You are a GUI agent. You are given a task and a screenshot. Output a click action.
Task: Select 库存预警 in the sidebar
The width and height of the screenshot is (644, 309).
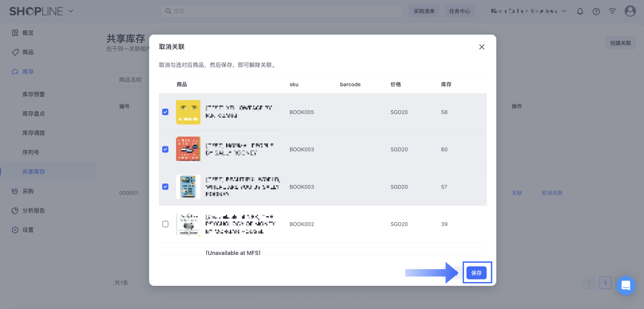point(34,94)
